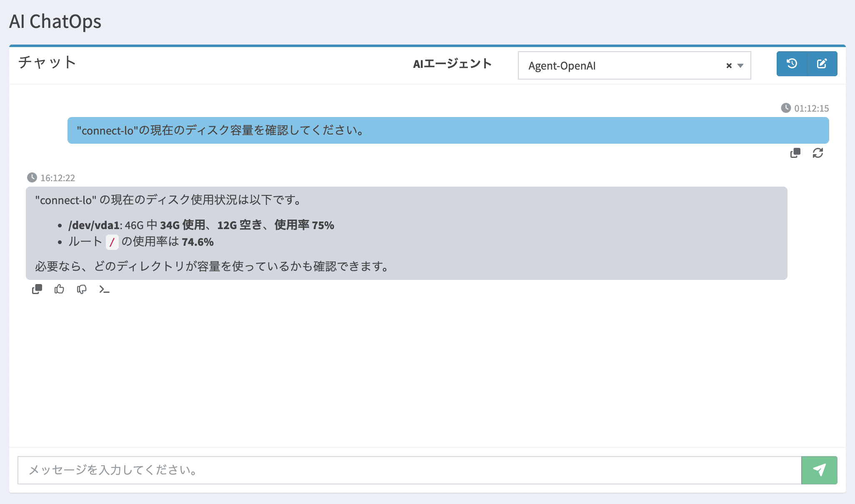
Task: Open chat history with the clock icon button
Action: click(x=792, y=64)
